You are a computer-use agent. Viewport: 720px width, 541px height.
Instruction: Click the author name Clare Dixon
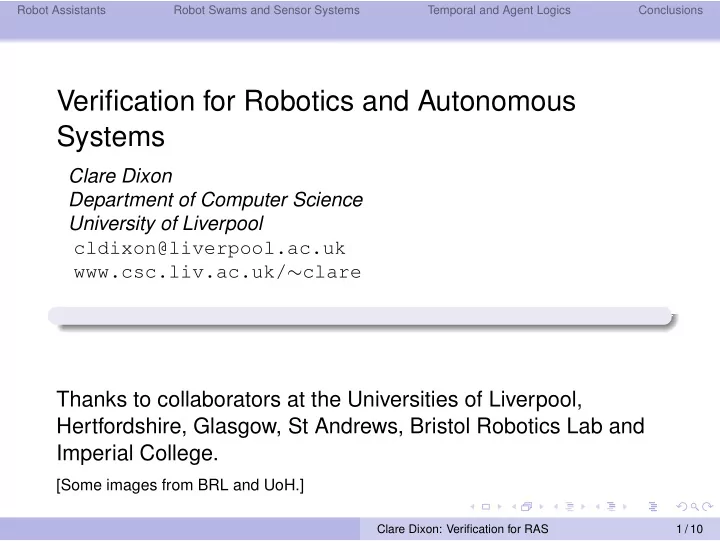tap(121, 176)
